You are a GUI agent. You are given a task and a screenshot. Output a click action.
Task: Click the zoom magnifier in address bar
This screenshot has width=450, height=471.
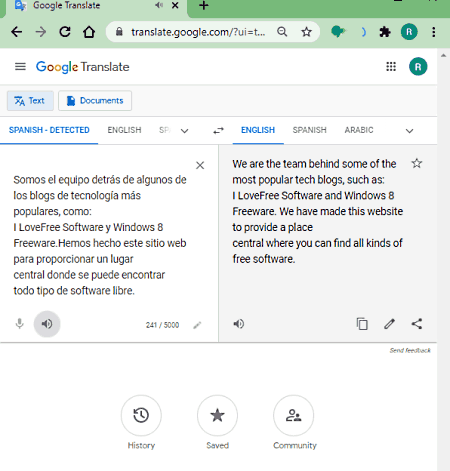pos(282,32)
